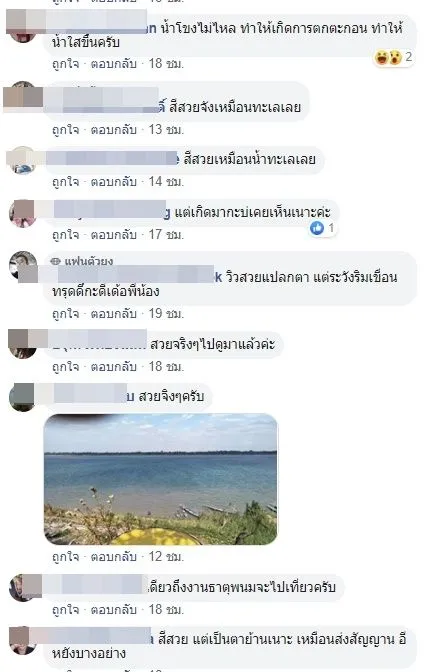Click the 19 ชม. timestamp link
This screenshot has height=672, width=442.
coord(166,314)
